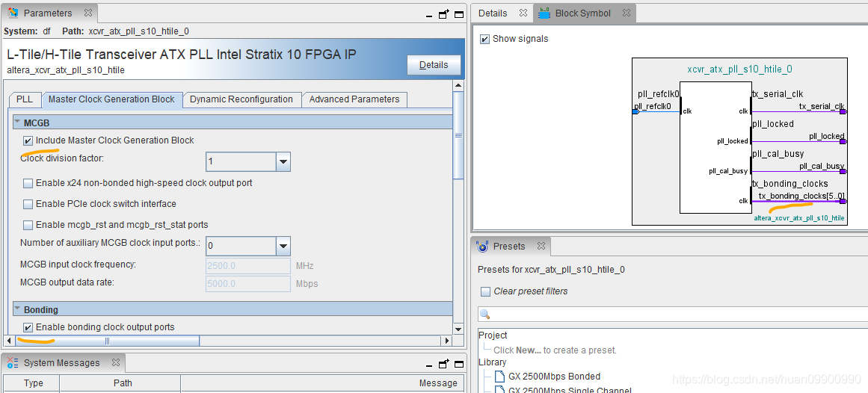Enable x24 non-bonded high-speed clock output port
This screenshot has height=393, width=868.
28,183
